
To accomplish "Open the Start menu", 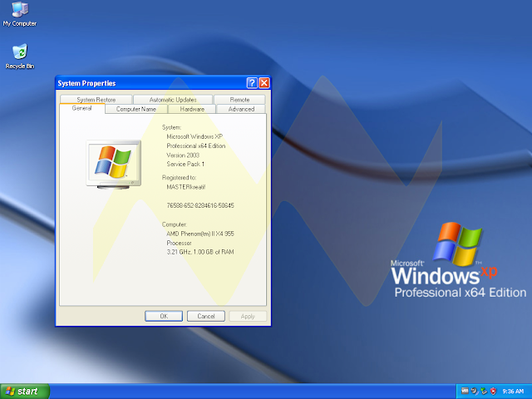I will pos(25,392).
